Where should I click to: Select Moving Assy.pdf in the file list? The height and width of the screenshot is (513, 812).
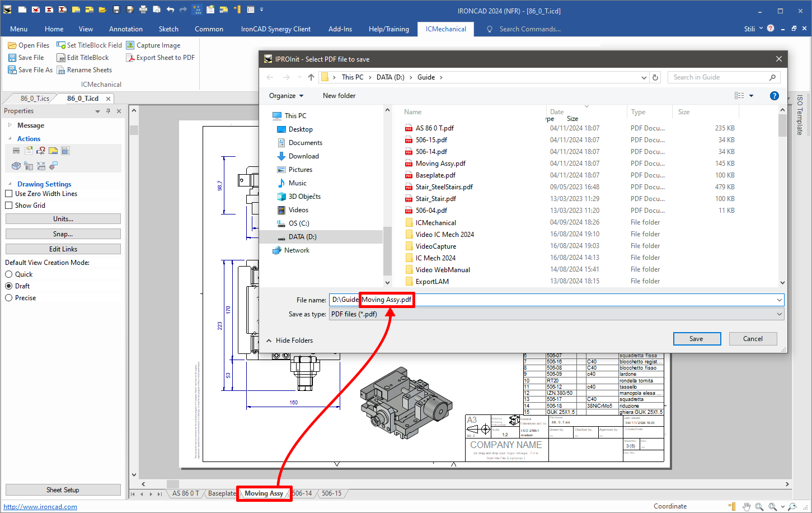click(440, 164)
